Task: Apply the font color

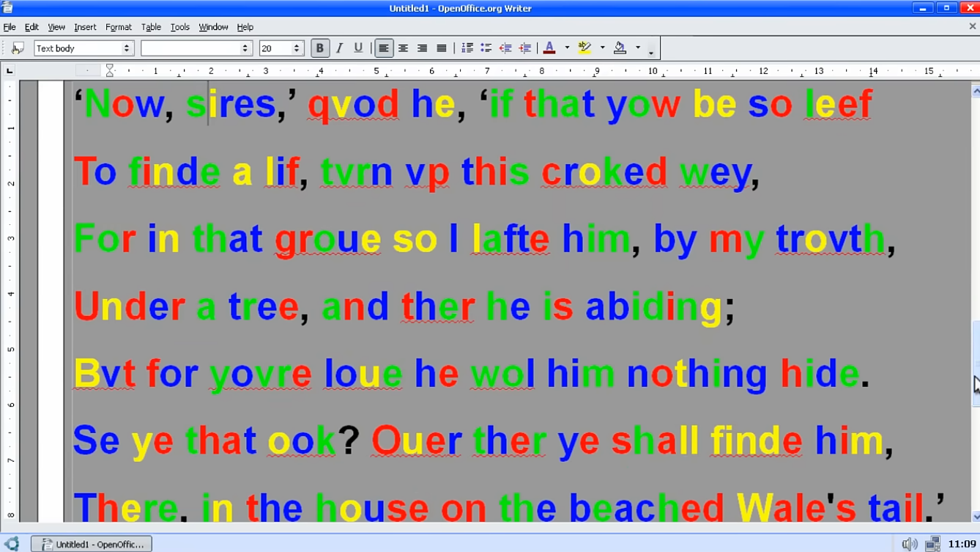Action: [x=549, y=48]
